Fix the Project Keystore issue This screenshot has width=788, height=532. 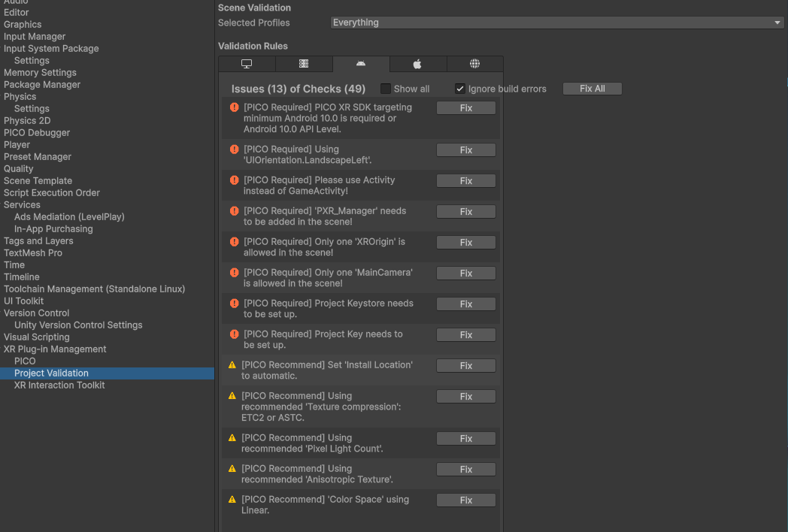pyautogui.click(x=466, y=304)
